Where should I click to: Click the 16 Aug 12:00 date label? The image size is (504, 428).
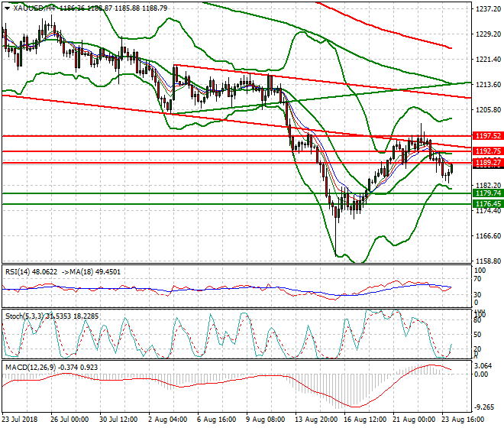click(x=365, y=420)
